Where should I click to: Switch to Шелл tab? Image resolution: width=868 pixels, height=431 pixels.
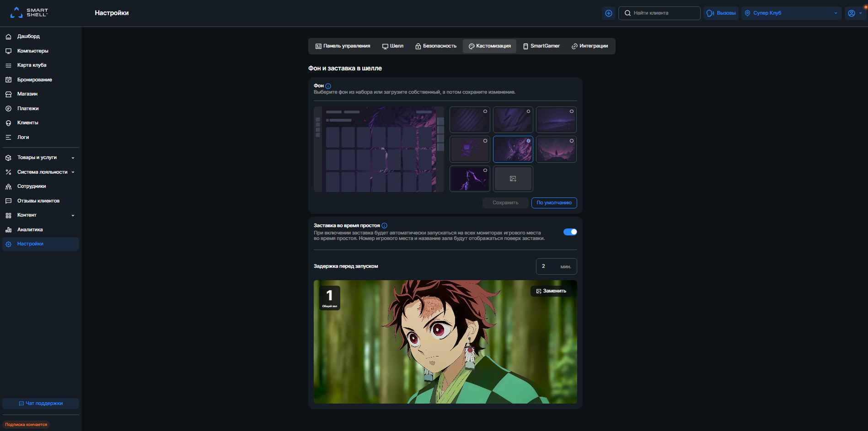393,46
